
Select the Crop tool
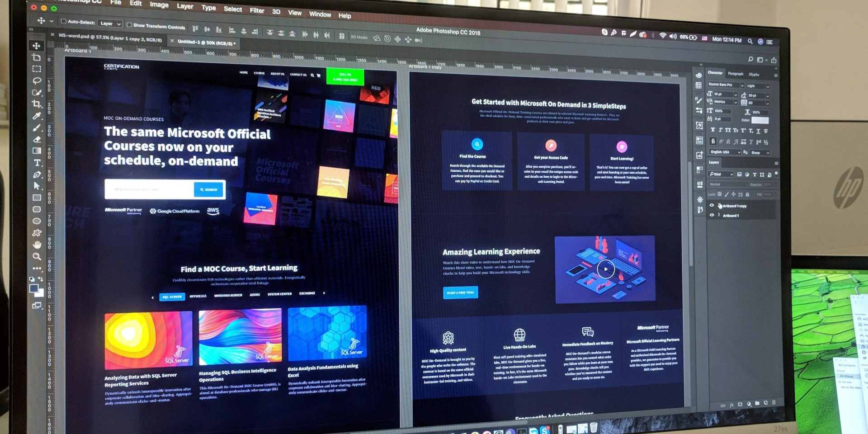pyautogui.click(x=37, y=104)
